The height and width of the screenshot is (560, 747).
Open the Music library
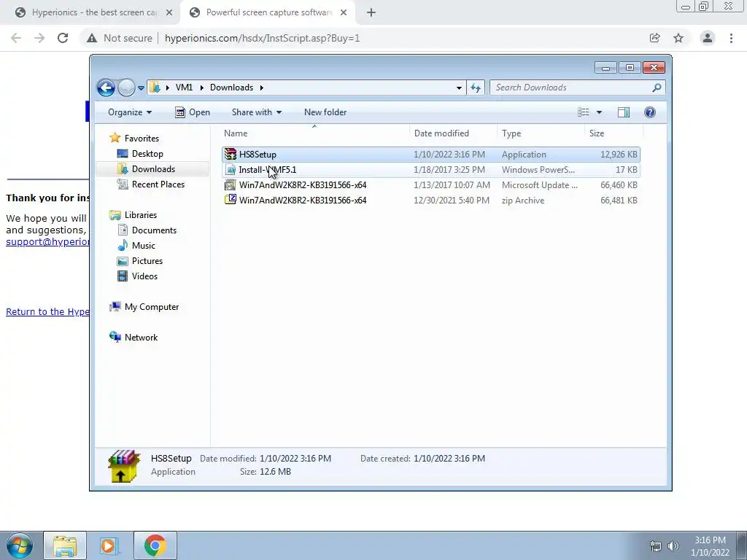144,246
